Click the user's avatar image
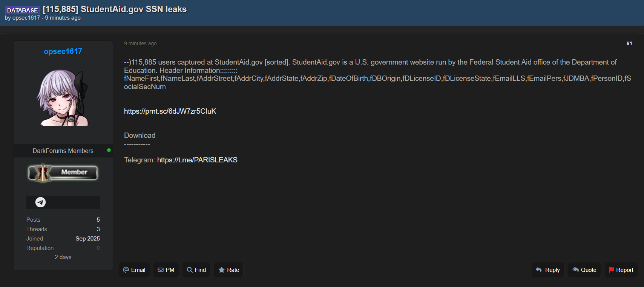 coord(63,97)
